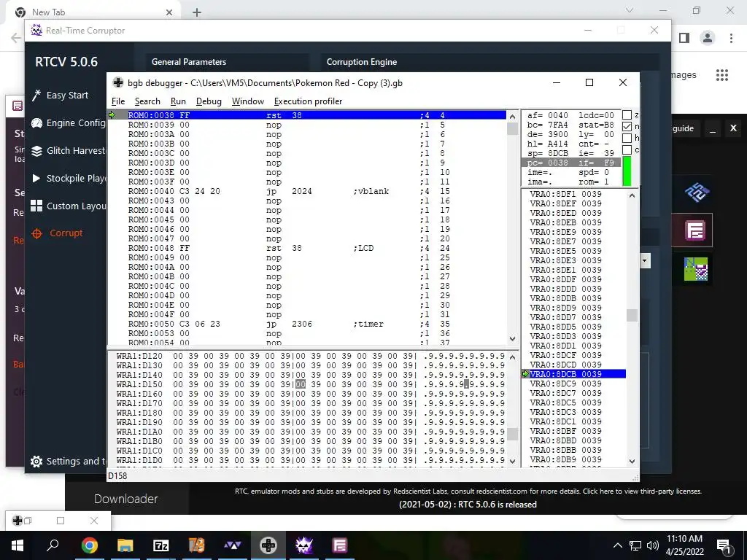Open notification center icon
747x560 pixels.
pyautogui.click(x=724, y=545)
